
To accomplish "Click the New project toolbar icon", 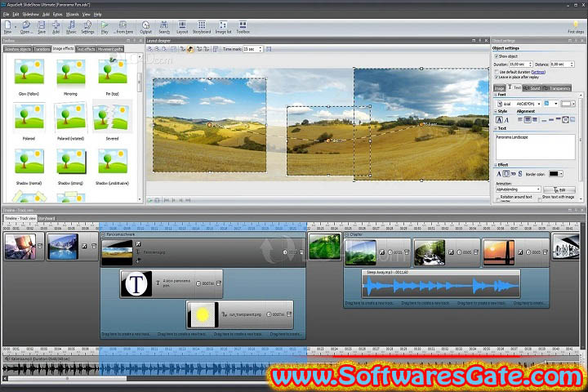I will [7, 28].
